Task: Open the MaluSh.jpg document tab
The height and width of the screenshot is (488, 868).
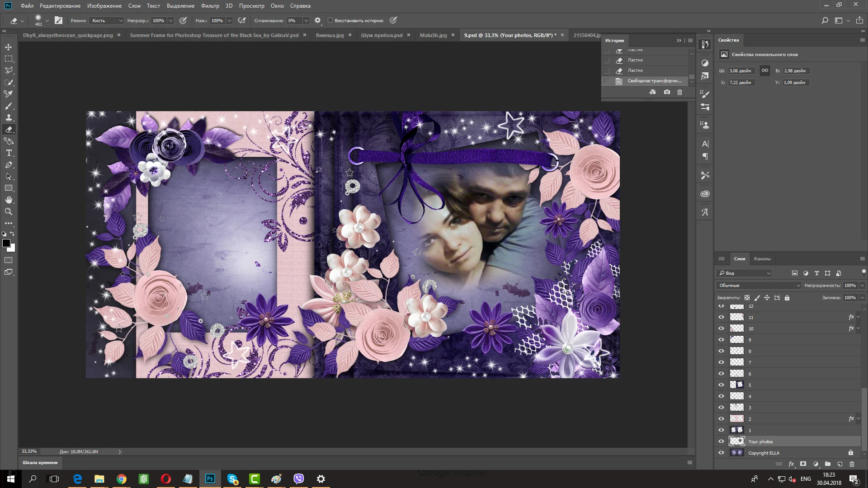Action: [x=433, y=35]
